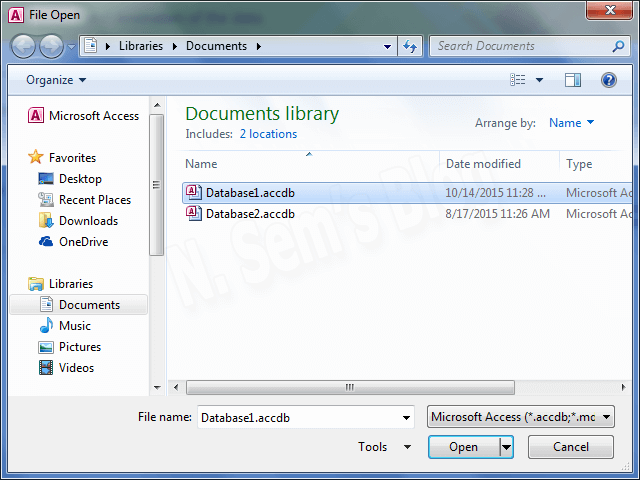Click the Forward navigation arrow button
The width and height of the screenshot is (640, 480).
51,46
